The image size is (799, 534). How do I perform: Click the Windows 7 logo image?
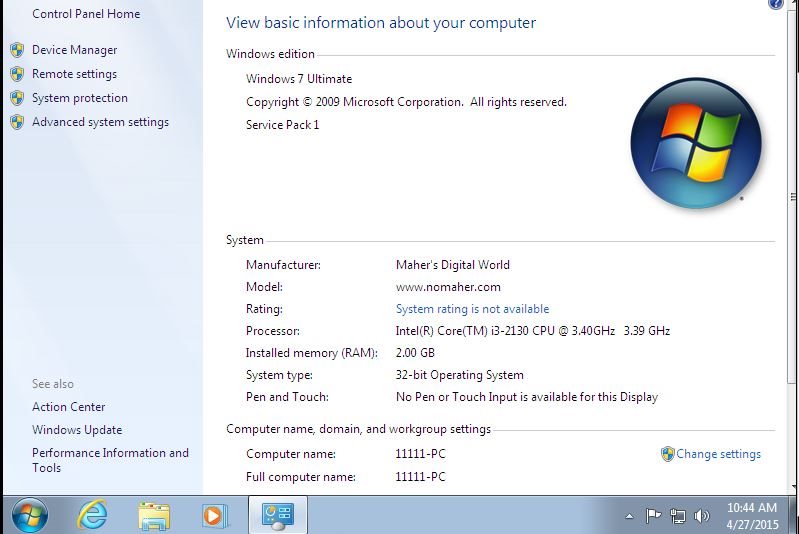tap(696, 143)
